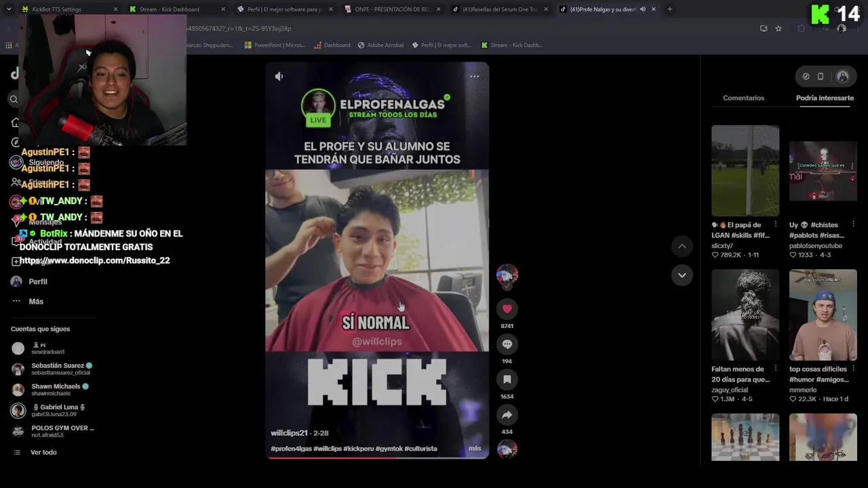Open Stream - Kick Dashb... bookmark

pos(511,45)
